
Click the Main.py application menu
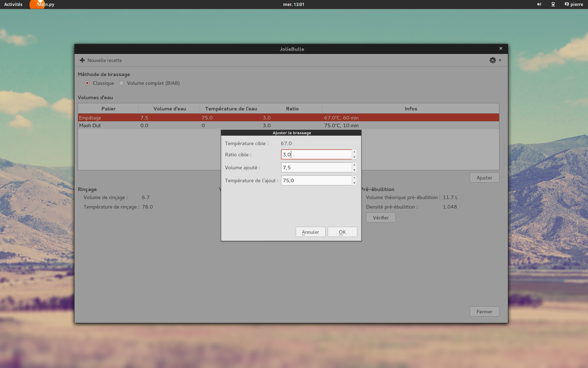(x=45, y=4)
